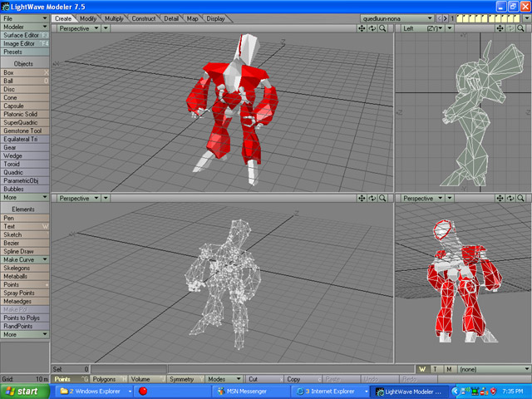Click the pan icon in the bottom-right Perspective viewport

500,198
